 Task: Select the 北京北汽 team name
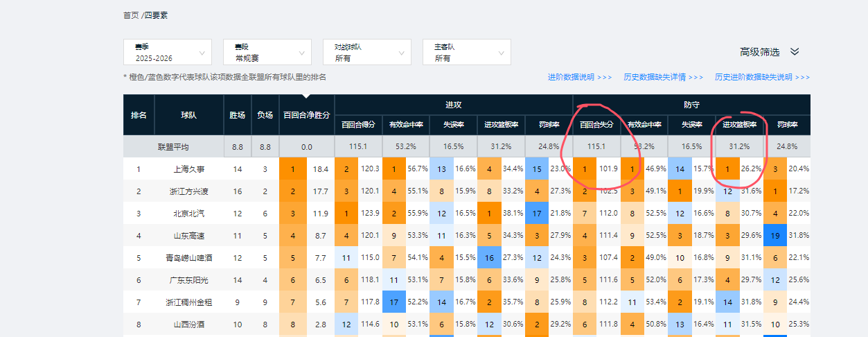coord(189,214)
